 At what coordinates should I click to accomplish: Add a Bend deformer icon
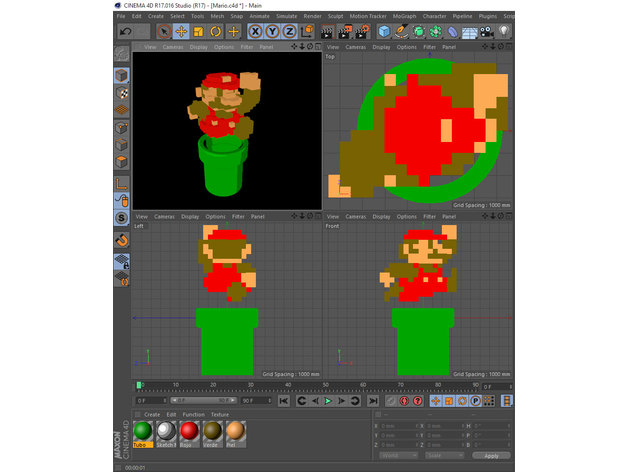click(x=453, y=31)
